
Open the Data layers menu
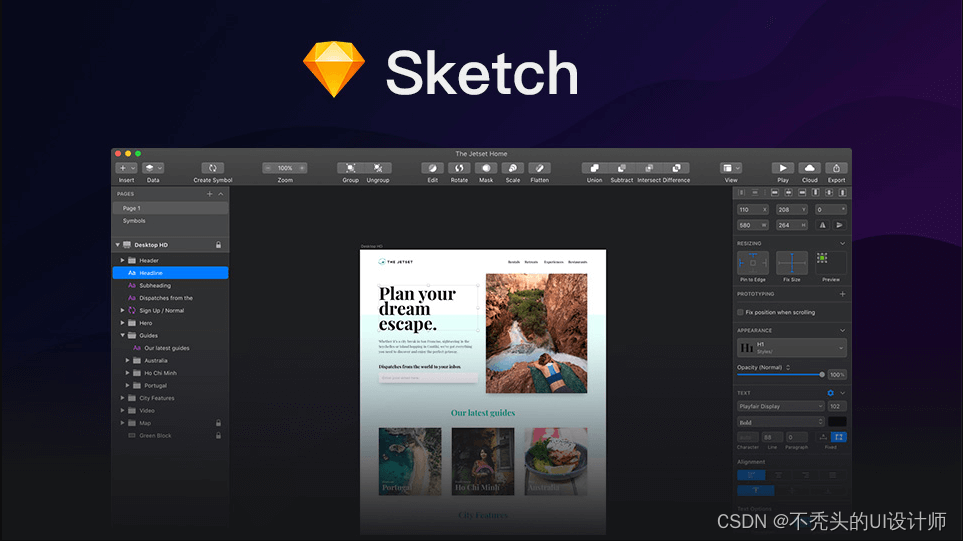point(153,168)
